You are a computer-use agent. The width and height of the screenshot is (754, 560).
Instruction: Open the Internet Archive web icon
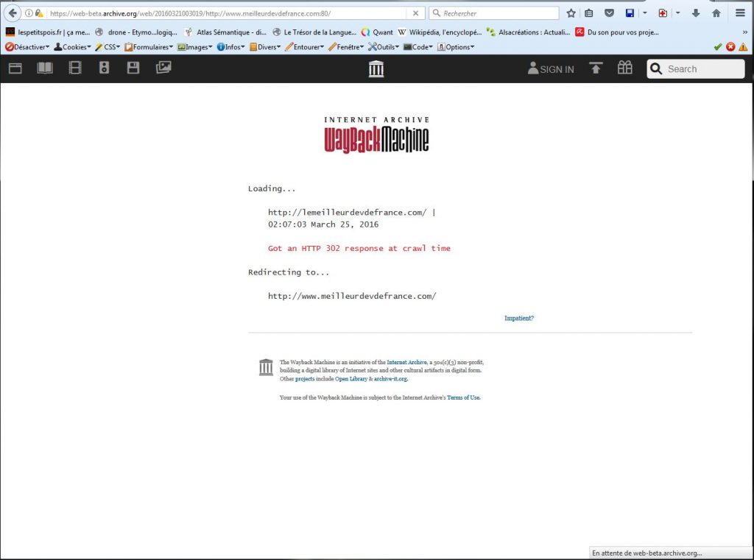[x=15, y=68]
